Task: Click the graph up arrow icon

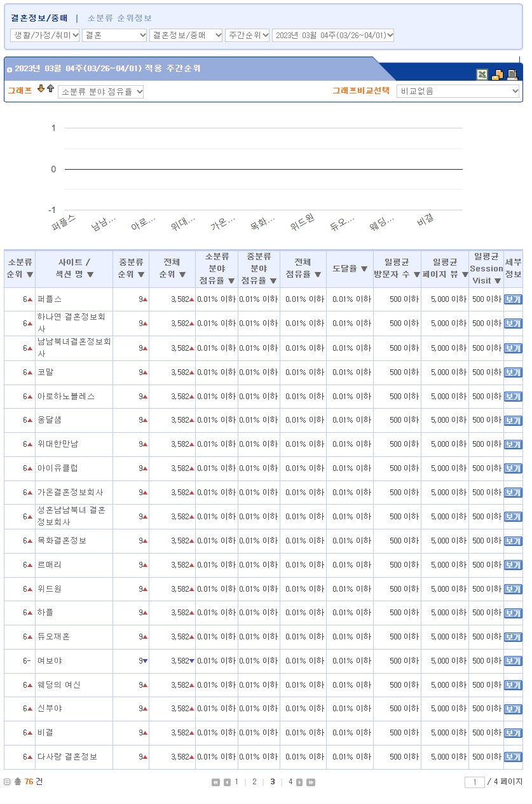Action: pyautogui.click(x=50, y=89)
